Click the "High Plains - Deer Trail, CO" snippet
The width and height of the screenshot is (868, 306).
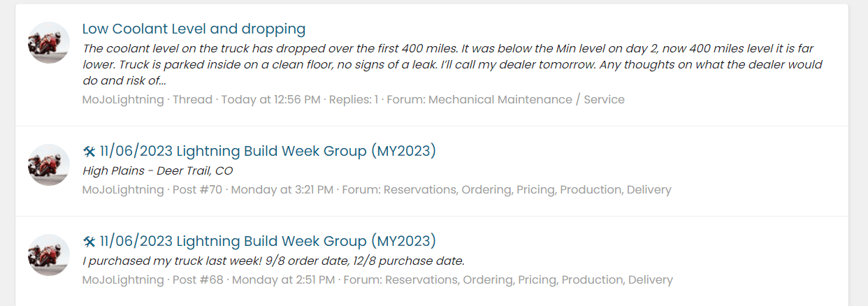pyautogui.click(x=157, y=170)
